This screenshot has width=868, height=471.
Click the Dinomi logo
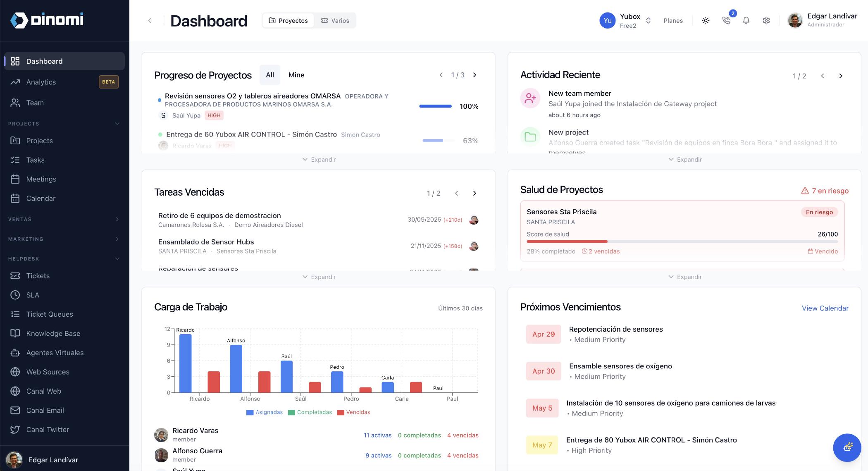(x=47, y=20)
